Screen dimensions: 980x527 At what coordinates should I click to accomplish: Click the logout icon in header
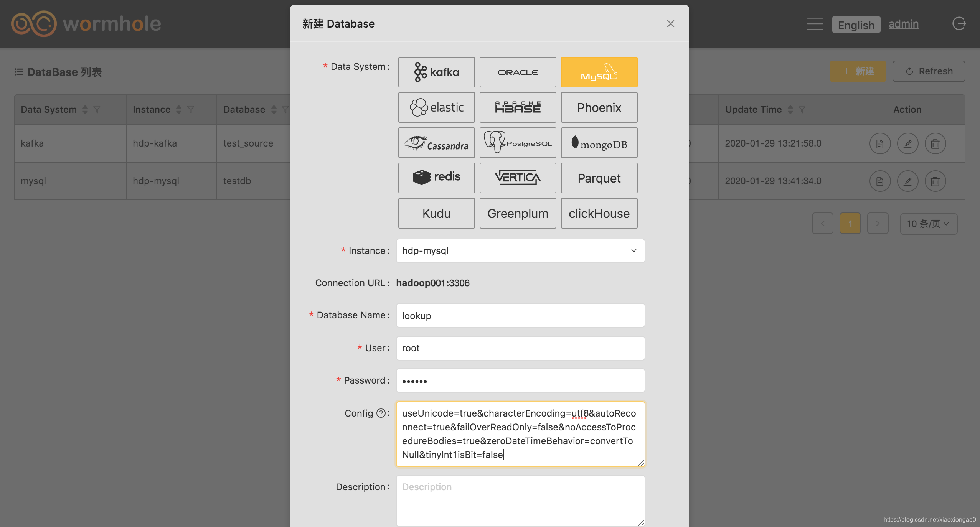(959, 24)
